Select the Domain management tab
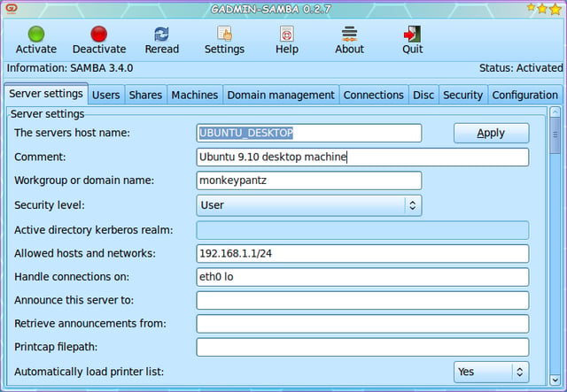The width and height of the screenshot is (567, 392). (x=281, y=95)
